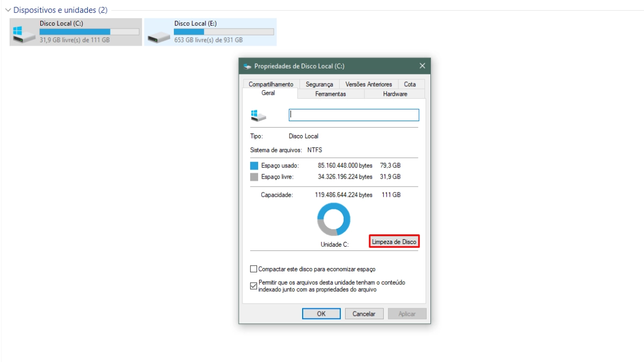Image resolution: width=644 pixels, height=362 pixels.
Task: Click the Disco Local (E:) drive icon
Action: (x=159, y=36)
